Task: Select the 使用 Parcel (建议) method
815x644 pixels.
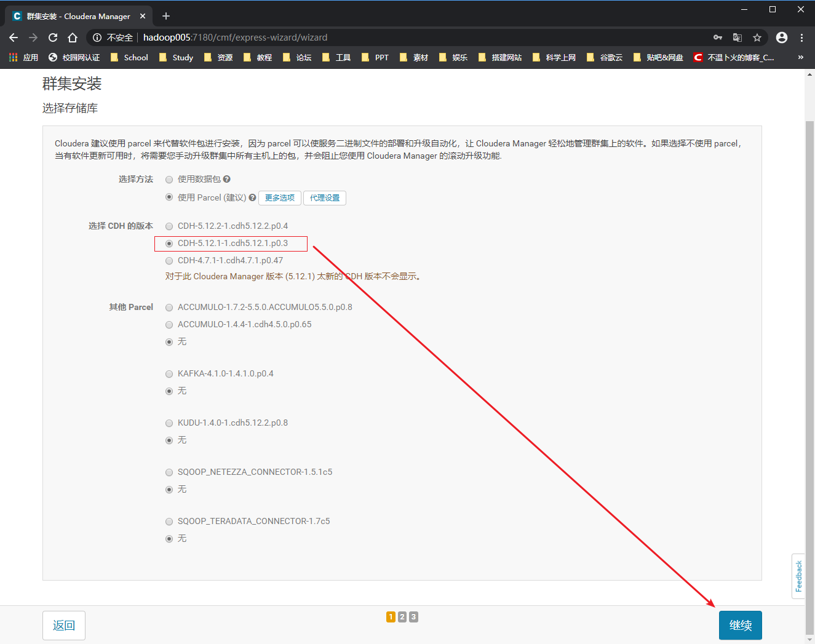Action: tap(169, 197)
